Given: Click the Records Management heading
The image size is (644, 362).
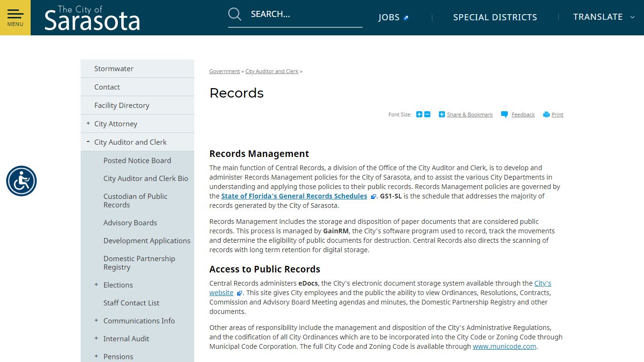Looking at the screenshot, I should click(259, 154).
